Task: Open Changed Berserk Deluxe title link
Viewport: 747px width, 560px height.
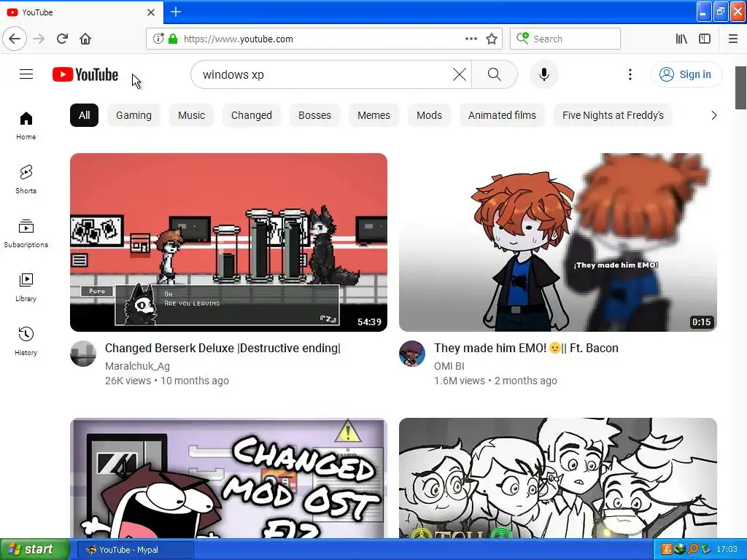Action: [223, 348]
